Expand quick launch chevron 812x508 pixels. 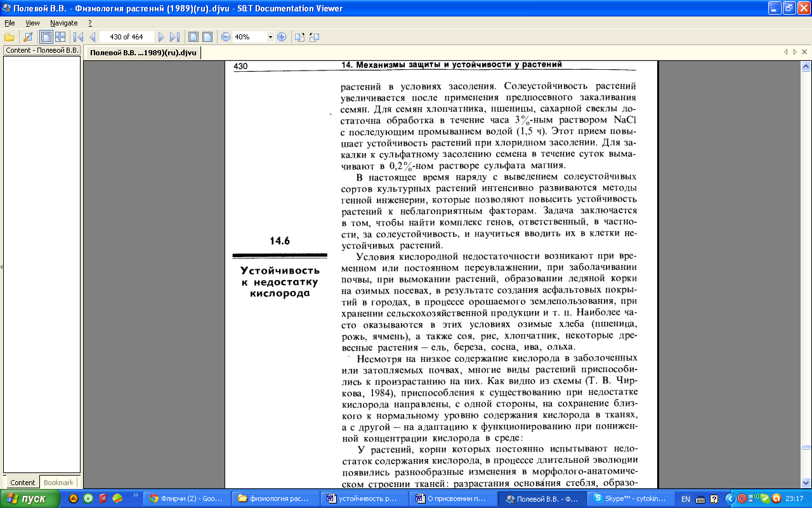click(x=134, y=496)
